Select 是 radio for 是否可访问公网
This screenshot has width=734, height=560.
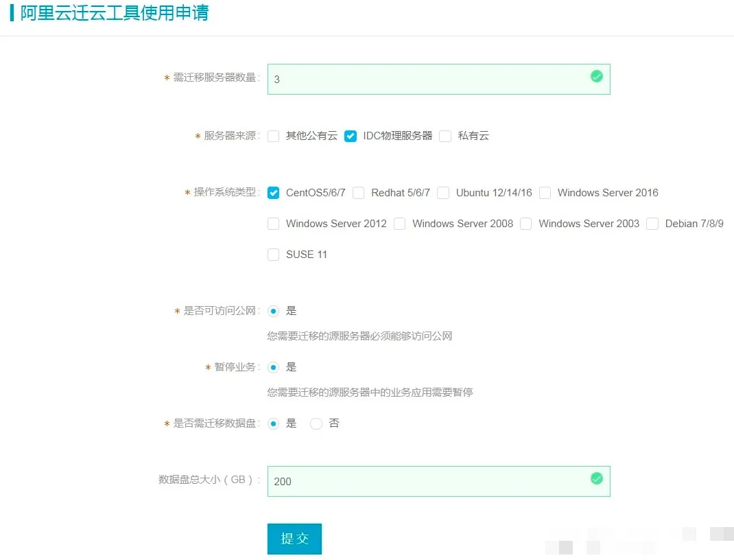coord(274,311)
